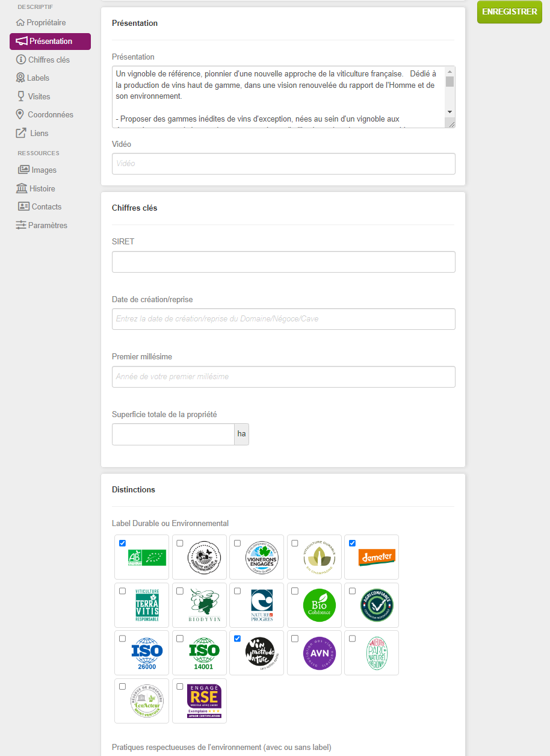Click the ISO 26000 logo
Image resolution: width=550 pixels, height=756 pixels.
pos(147,654)
